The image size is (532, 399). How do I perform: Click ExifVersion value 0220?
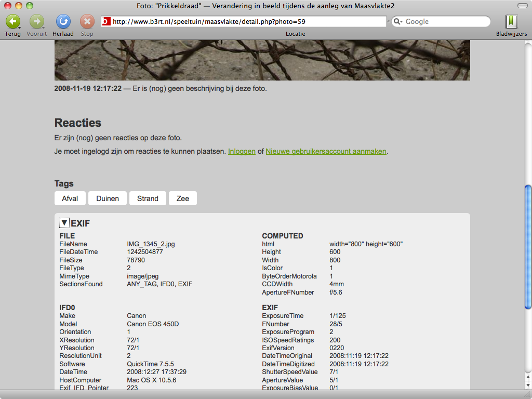[337, 348]
